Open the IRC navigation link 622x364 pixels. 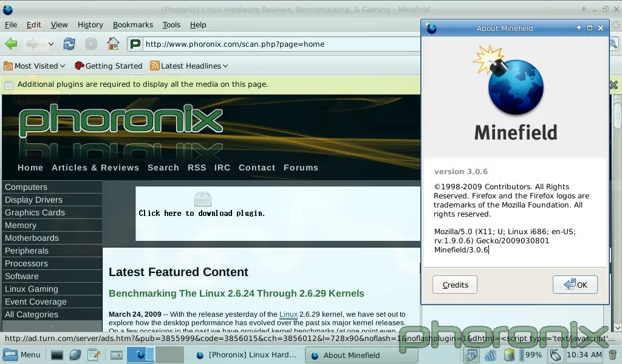point(222,167)
